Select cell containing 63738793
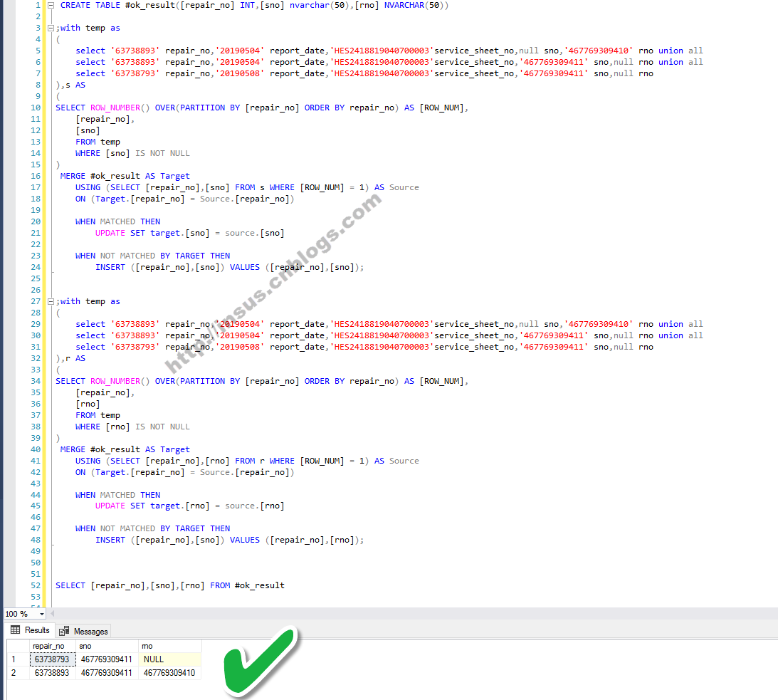778x700 pixels. pos(52,659)
